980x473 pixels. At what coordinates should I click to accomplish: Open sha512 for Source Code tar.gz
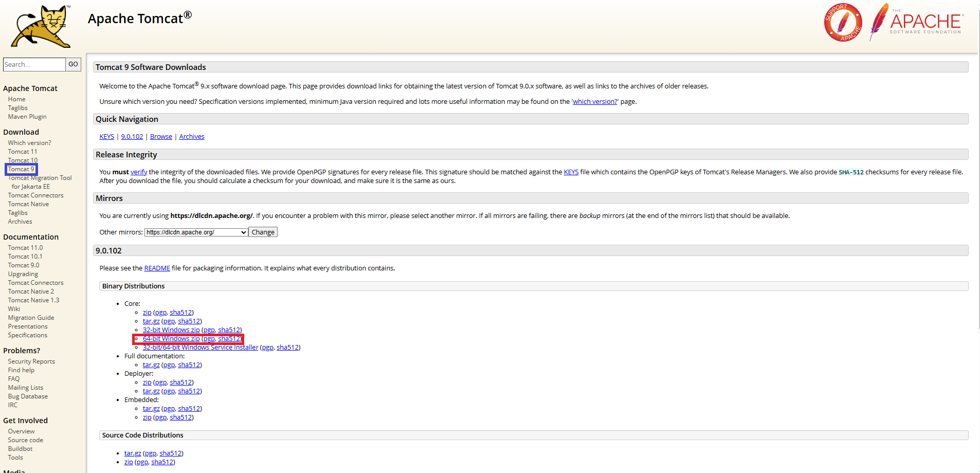(x=170, y=453)
